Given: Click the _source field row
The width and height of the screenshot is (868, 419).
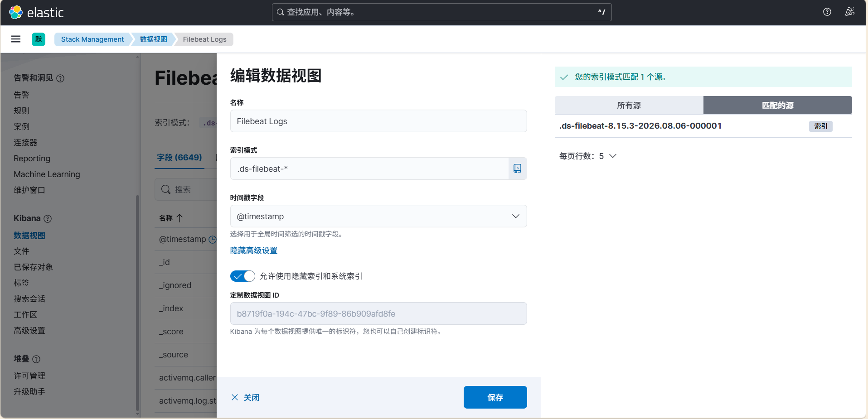Looking at the screenshot, I should coord(186,355).
